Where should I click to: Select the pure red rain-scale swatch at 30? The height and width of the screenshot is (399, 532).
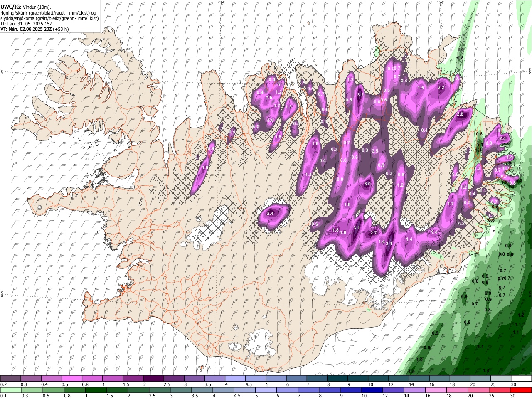coord(521,390)
